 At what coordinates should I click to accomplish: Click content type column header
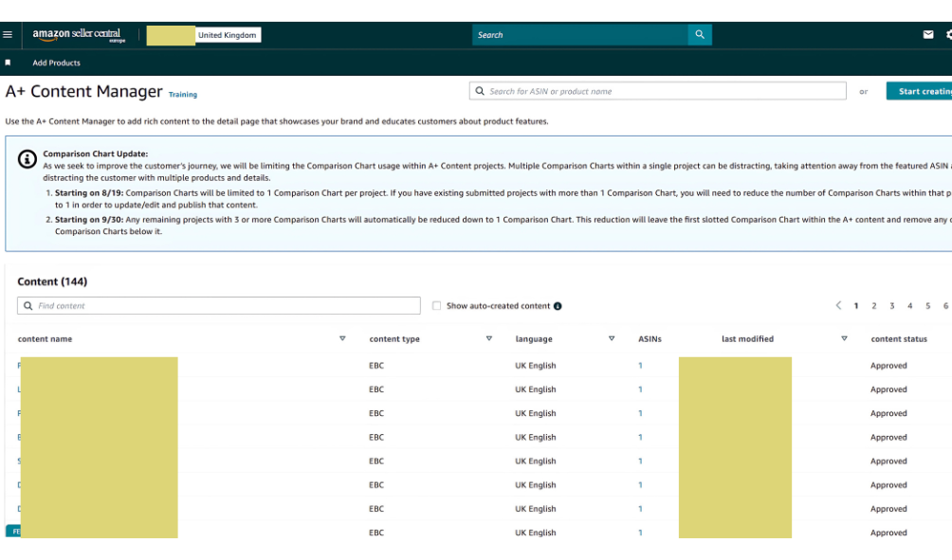(394, 339)
